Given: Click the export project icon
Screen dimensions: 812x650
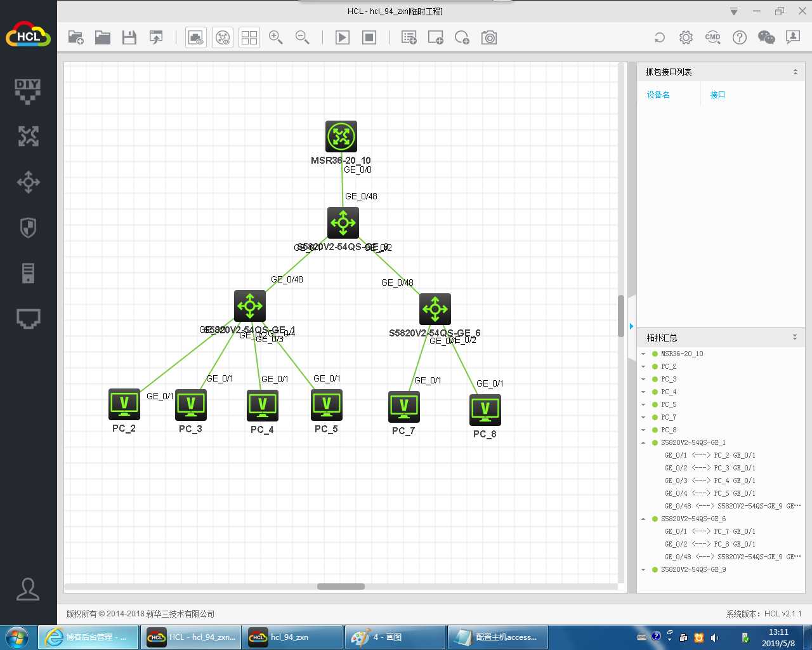Looking at the screenshot, I should pyautogui.click(x=156, y=37).
